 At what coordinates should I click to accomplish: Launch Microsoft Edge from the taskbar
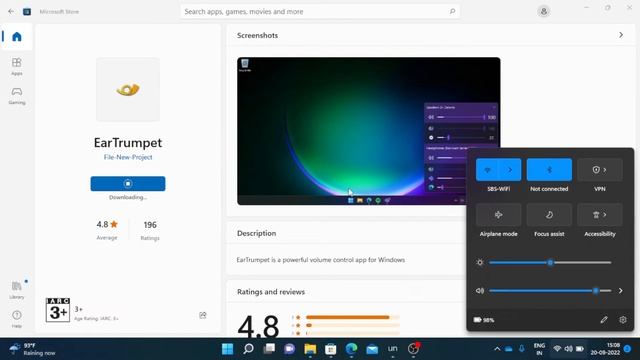[x=351, y=349]
